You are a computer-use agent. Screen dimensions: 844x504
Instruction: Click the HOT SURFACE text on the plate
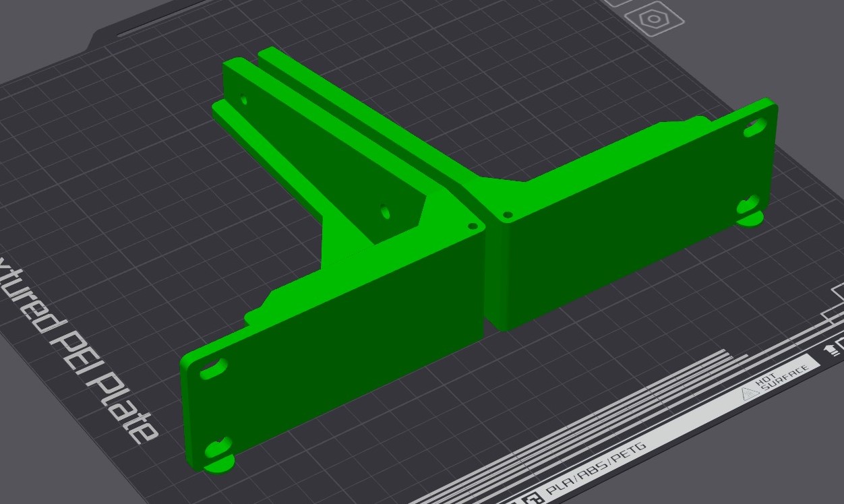coord(782,379)
